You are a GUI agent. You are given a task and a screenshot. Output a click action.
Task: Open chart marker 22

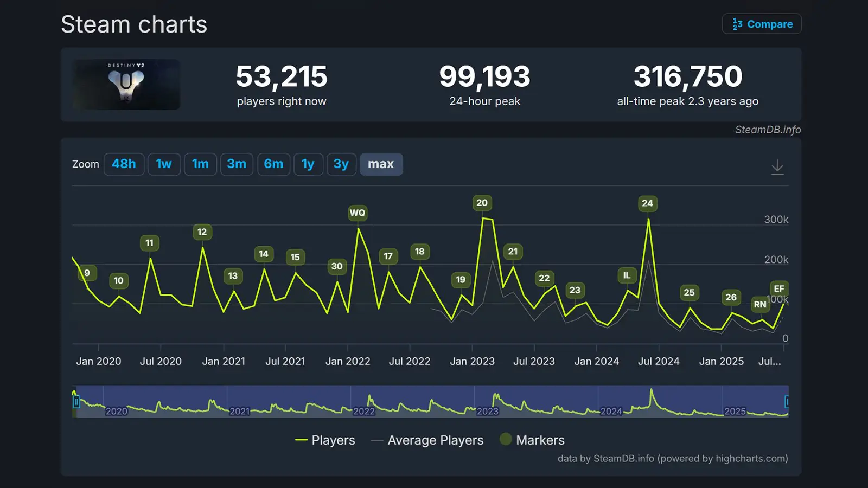pos(544,278)
